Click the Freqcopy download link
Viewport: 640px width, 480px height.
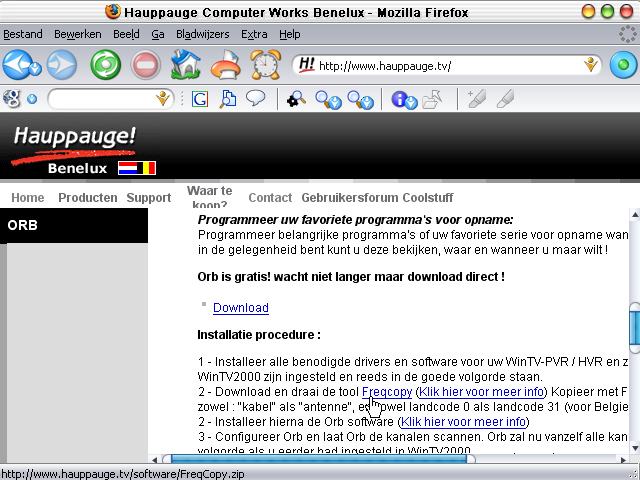[x=387, y=392]
